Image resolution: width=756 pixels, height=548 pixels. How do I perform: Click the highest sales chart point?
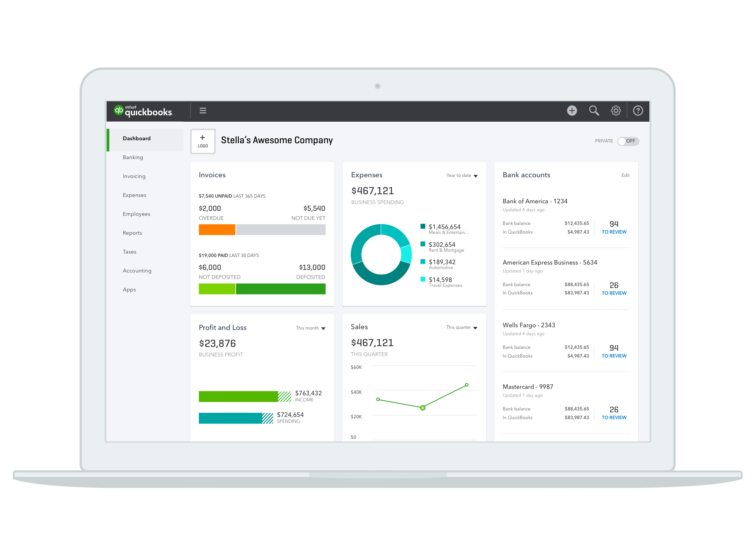(x=467, y=385)
